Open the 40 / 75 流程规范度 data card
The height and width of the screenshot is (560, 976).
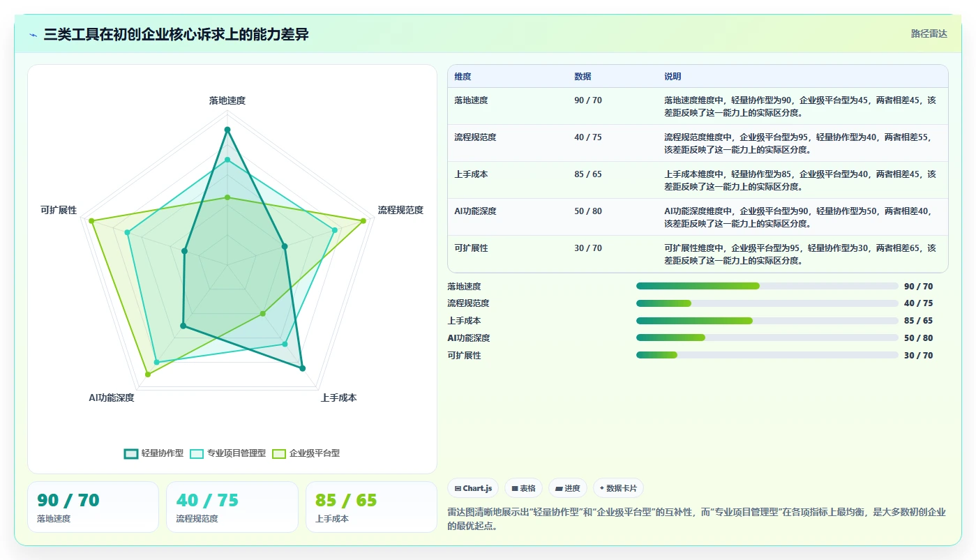point(232,507)
